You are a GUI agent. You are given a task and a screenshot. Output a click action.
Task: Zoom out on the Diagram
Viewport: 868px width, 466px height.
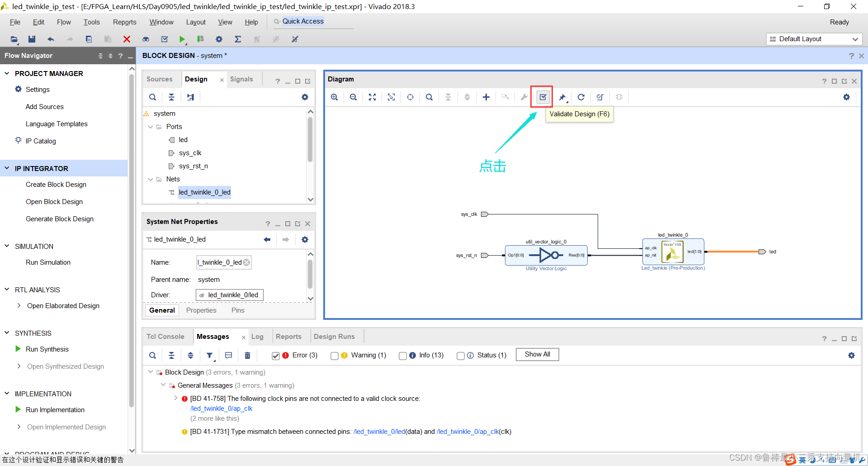pos(353,97)
